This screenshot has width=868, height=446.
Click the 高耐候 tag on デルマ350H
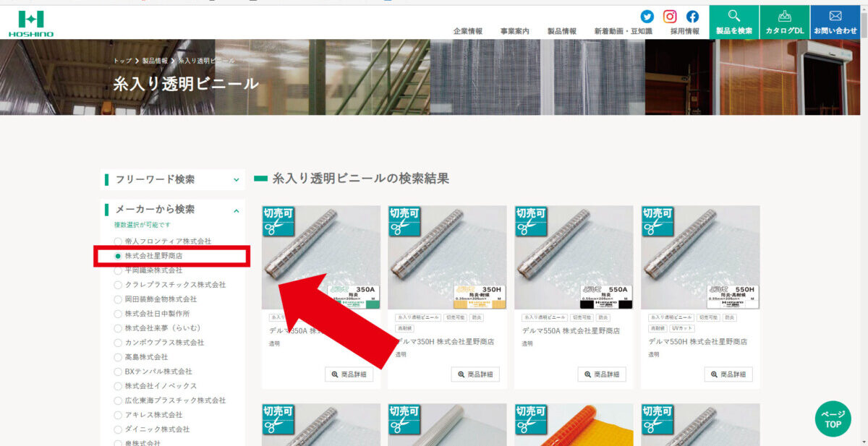tap(404, 328)
